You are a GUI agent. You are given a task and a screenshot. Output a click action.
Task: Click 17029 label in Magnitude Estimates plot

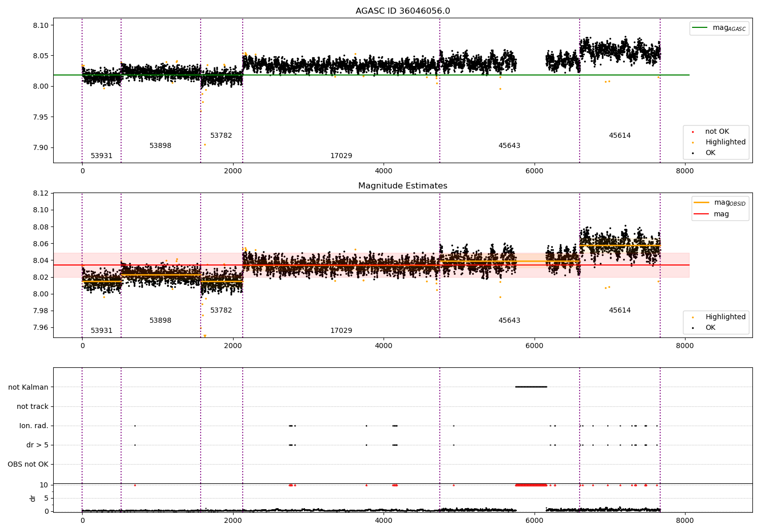[341, 331]
